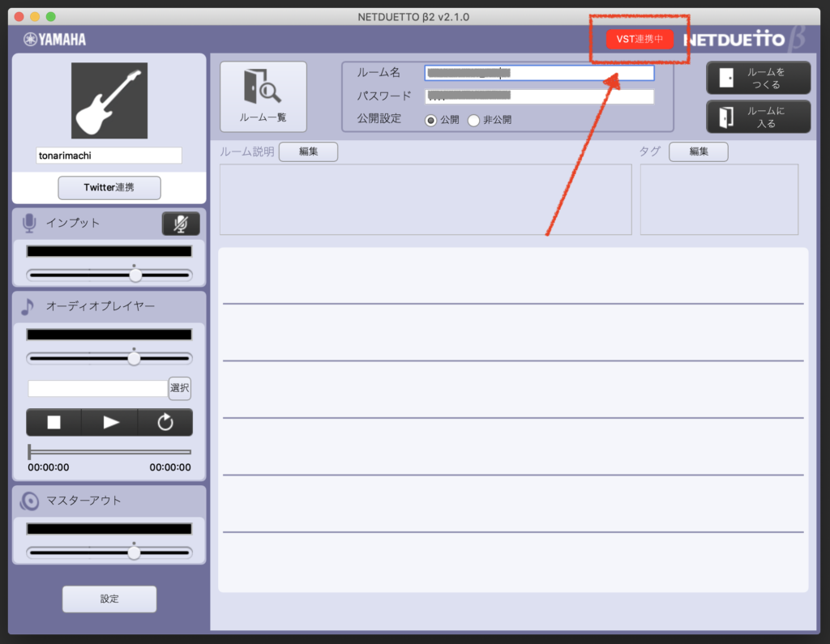
Task: Select the 非公開 radio option
Action: [x=473, y=121]
